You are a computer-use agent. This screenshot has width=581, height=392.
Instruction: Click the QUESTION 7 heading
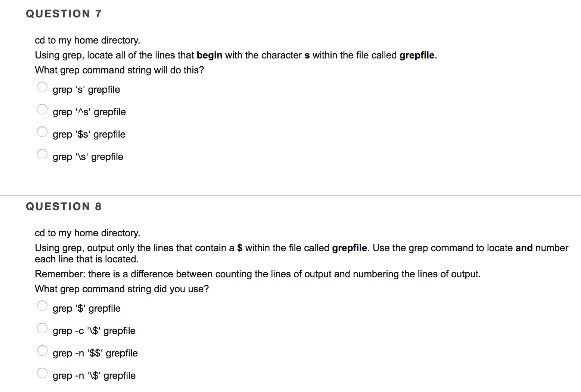(64, 14)
